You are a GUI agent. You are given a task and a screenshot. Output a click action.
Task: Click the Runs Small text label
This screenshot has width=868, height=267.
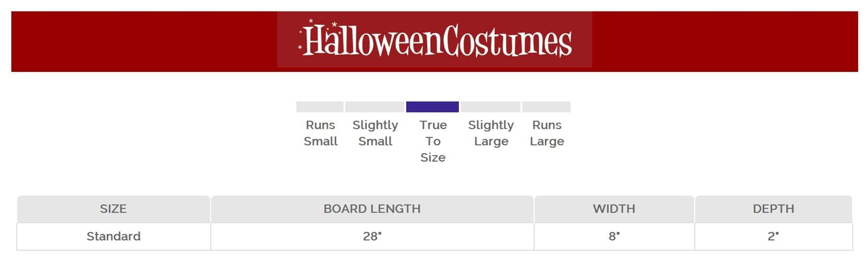[x=320, y=133]
